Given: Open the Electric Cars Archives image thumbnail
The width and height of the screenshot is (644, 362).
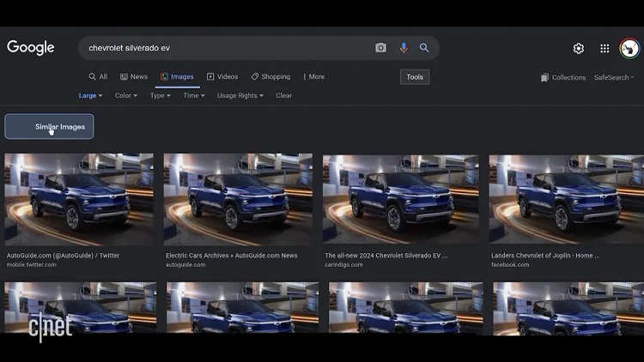Looking at the screenshot, I should (x=238, y=199).
